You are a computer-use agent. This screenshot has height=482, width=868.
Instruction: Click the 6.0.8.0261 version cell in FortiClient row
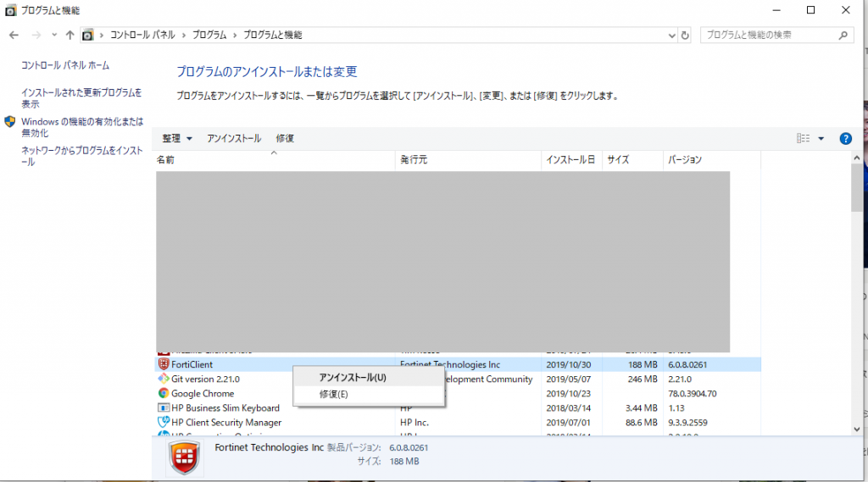pyautogui.click(x=687, y=365)
